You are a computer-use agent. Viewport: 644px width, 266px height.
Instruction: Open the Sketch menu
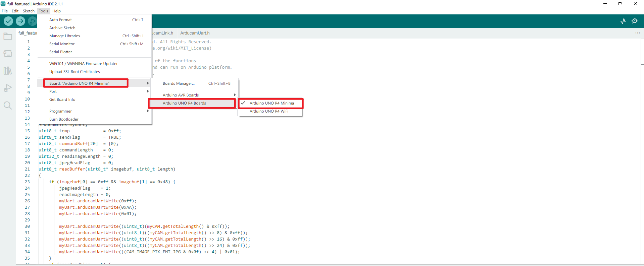[29, 11]
